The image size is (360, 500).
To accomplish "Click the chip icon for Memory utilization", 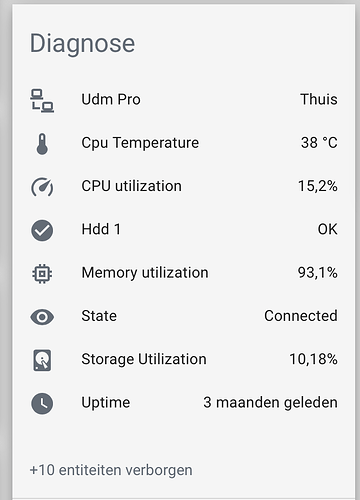I will tap(42, 274).
